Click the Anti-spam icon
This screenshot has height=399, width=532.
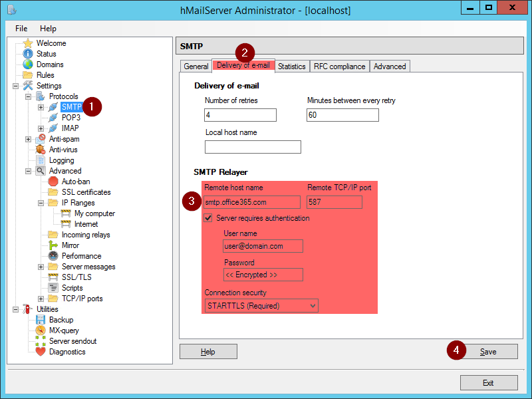41,139
